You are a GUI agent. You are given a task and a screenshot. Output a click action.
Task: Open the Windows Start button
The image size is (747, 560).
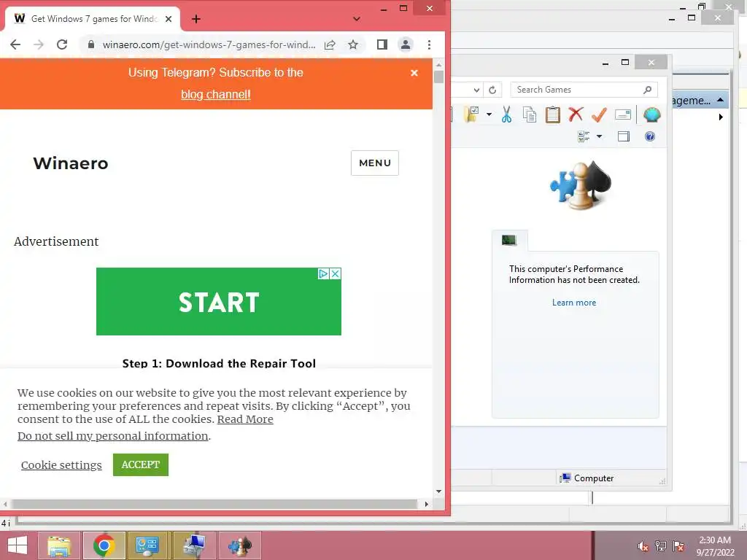[18, 545]
